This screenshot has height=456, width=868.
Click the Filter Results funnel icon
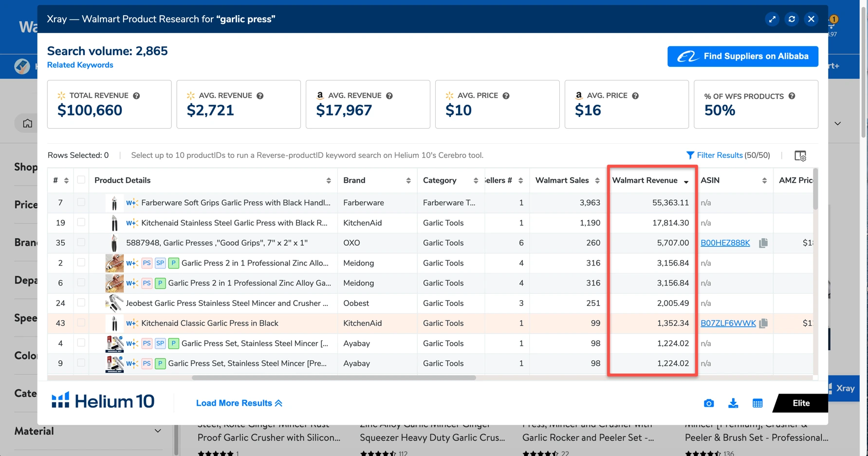(x=690, y=155)
